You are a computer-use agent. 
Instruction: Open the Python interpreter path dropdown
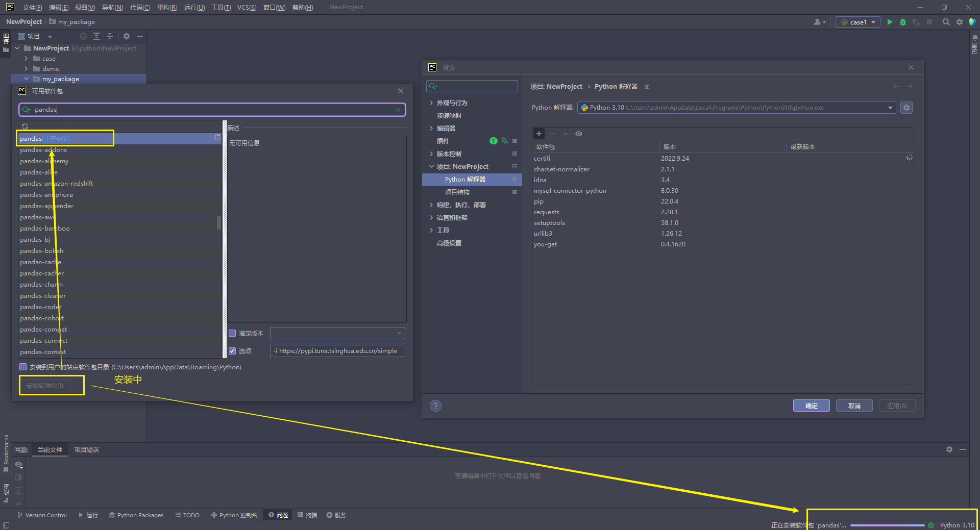(x=890, y=108)
